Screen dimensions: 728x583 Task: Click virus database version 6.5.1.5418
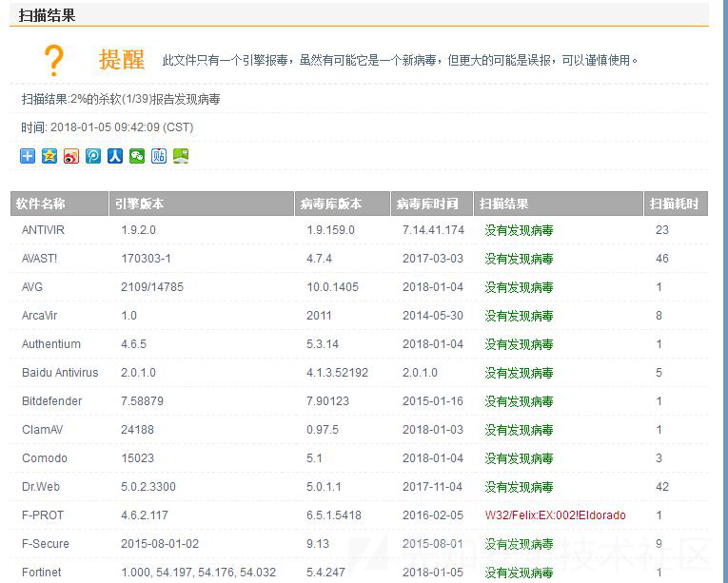pos(334,515)
